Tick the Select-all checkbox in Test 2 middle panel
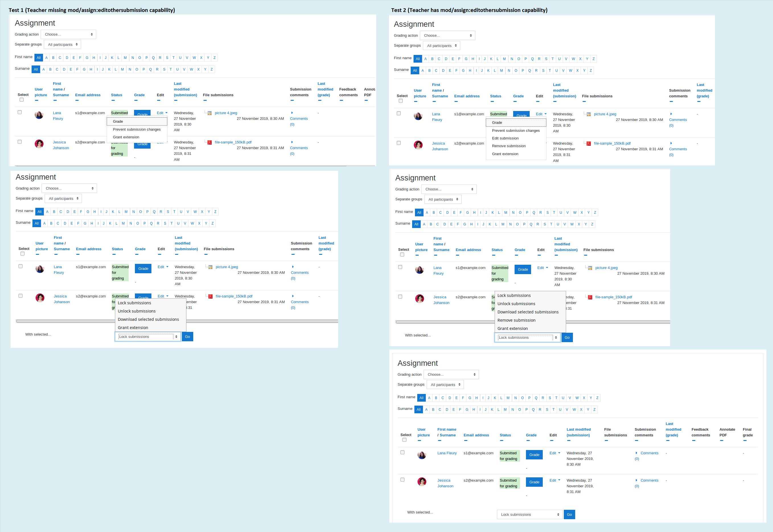 point(402,255)
